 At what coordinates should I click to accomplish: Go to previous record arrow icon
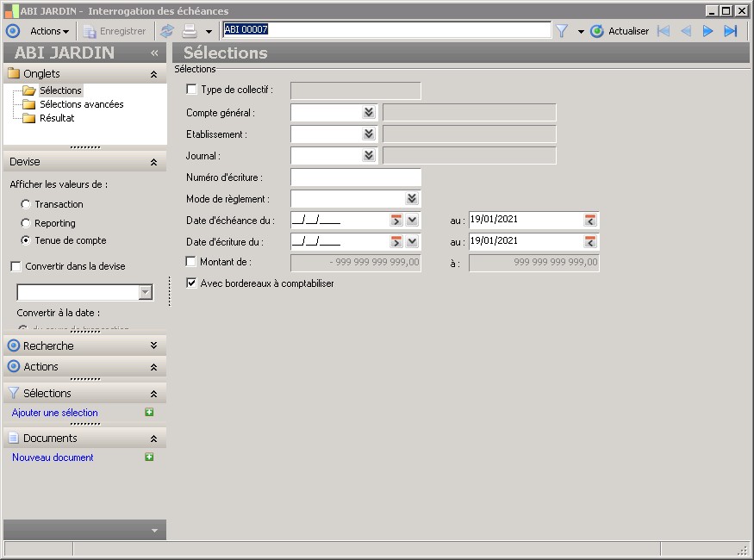point(686,31)
